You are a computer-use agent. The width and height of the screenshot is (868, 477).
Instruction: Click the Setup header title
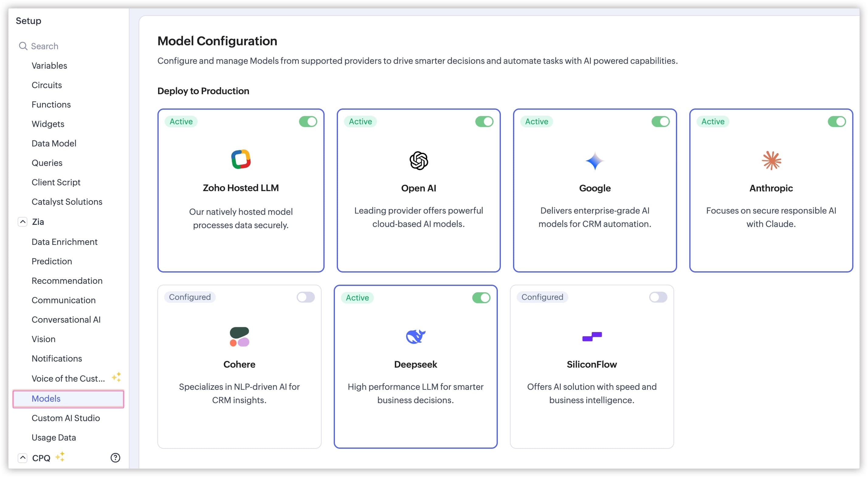(28, 21)
